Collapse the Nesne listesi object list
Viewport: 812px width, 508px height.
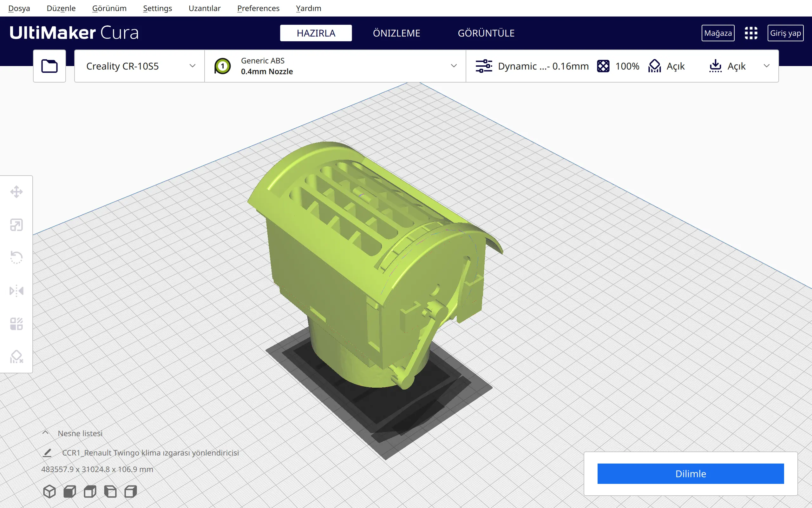click(x=45, y=433)
